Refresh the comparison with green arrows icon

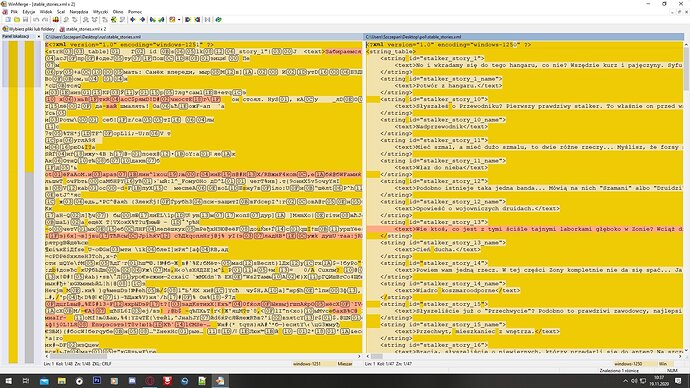[x=218, y=20]
